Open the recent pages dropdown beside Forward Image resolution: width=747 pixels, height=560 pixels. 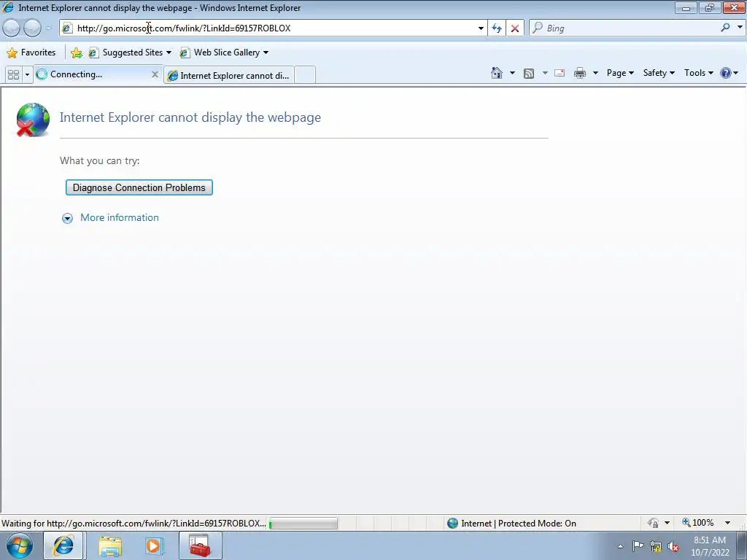(x=48, y=28)
